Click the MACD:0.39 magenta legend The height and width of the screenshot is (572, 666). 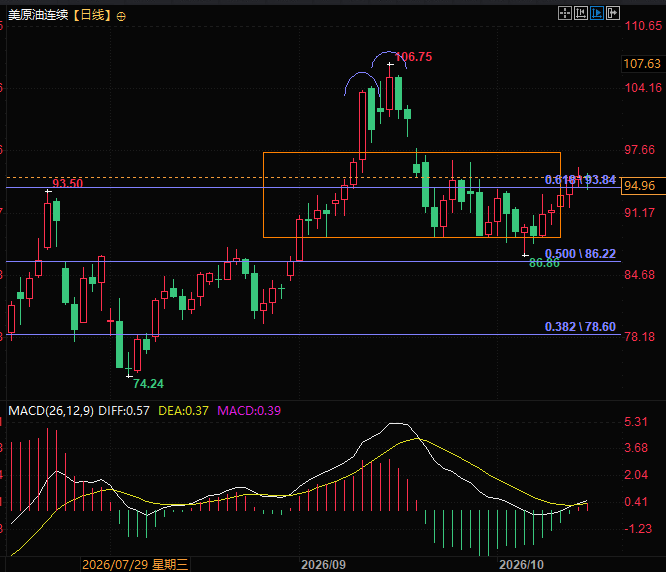pyautogui.click(x=249, y=411)
